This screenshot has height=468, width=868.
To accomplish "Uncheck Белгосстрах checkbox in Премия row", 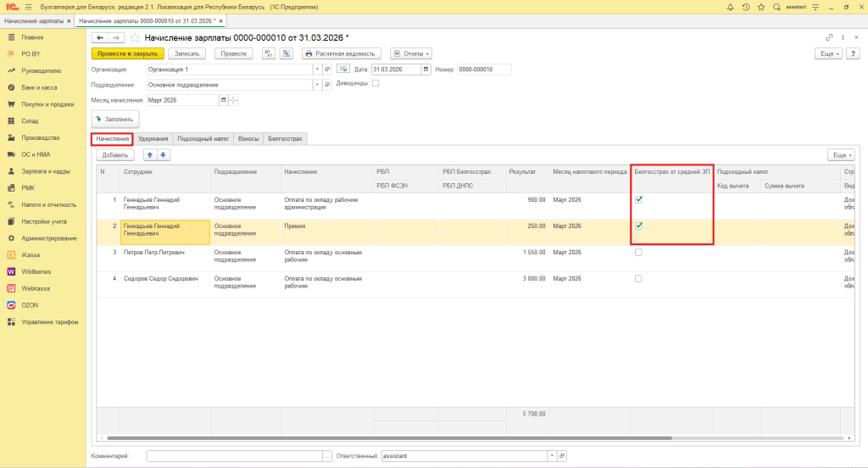I will 638,226.
